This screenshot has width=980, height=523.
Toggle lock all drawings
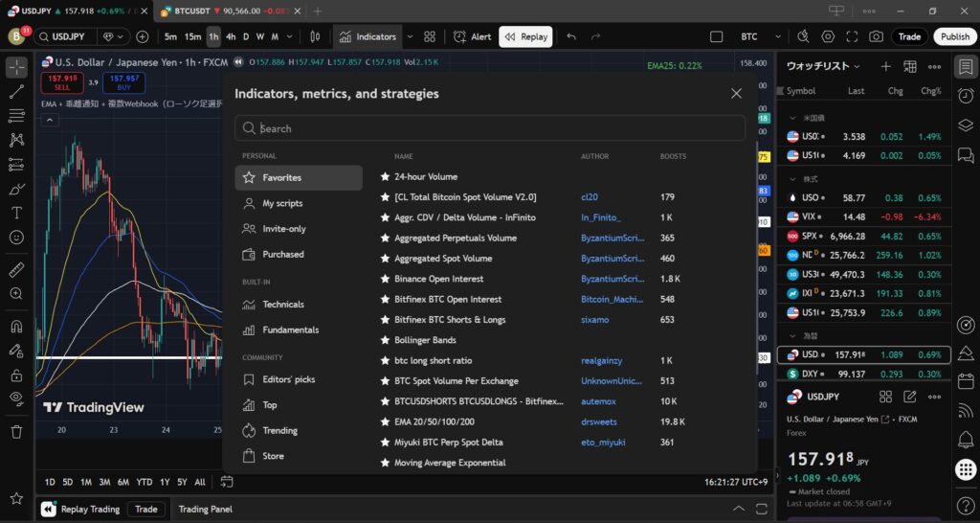point(16,375)
